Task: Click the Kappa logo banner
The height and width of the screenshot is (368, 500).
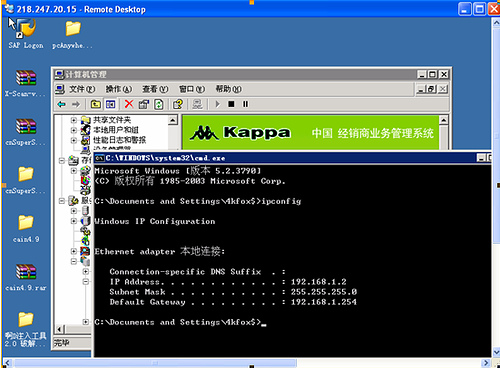Action: [310, 133]
